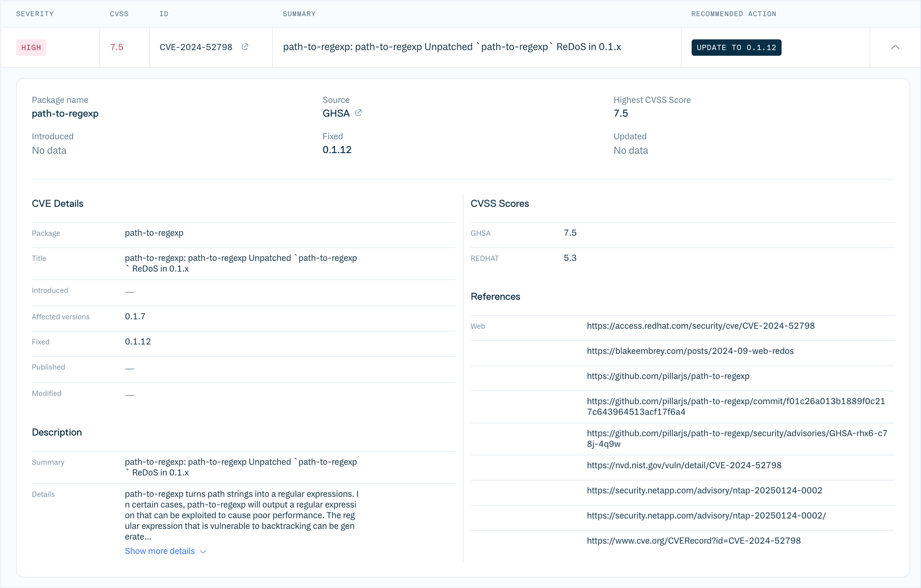Click the CVSS column header
The height and width of the screenshot is (588, 921).
point(119,14)
